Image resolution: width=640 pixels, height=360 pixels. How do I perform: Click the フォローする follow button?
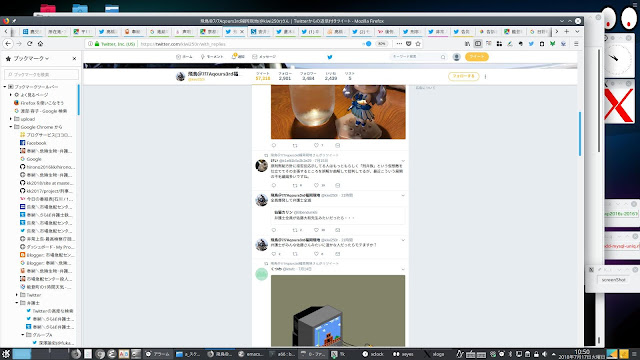[464, 76]
